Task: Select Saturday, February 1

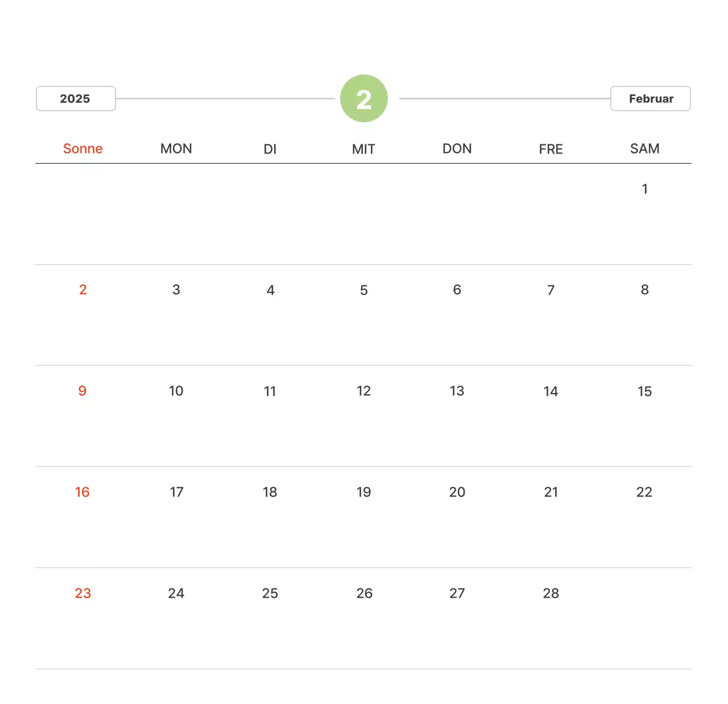Action: (644, 189)
